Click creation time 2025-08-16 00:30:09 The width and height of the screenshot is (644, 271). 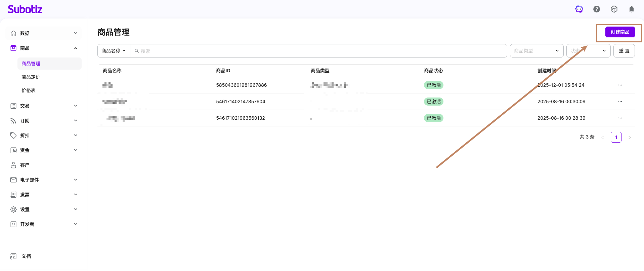pos(561,102)
